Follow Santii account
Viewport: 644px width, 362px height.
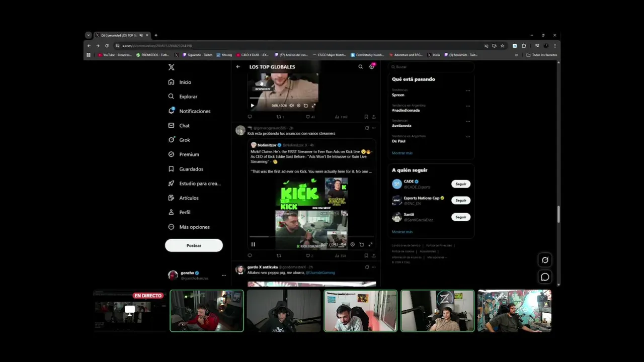461,217
